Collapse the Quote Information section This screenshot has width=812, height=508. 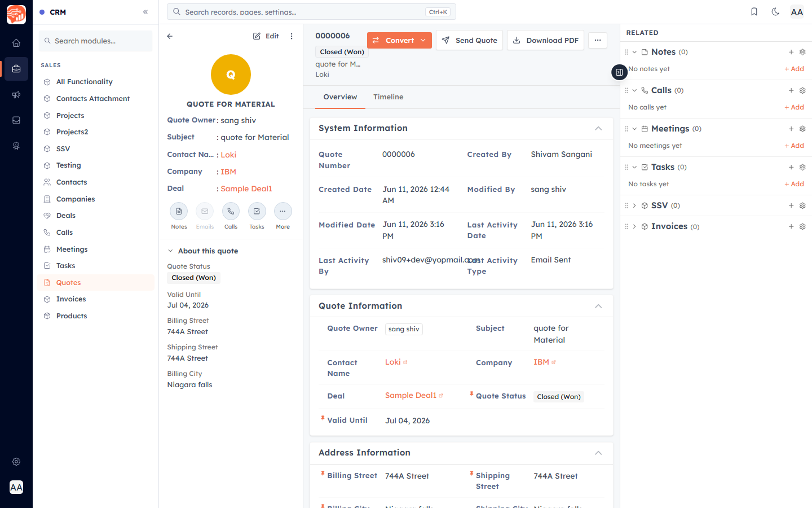tap(598, 306)
